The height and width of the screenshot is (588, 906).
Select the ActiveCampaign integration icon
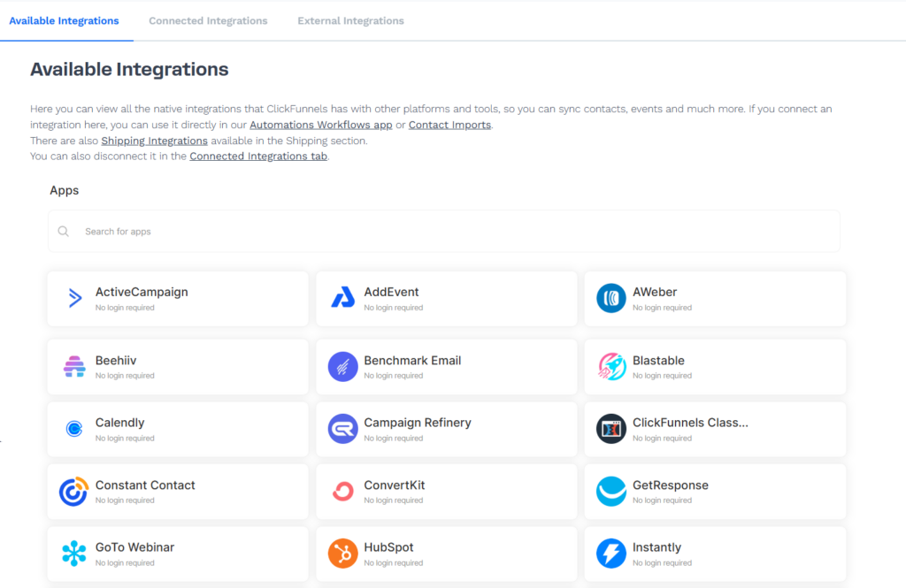click(74, 298)
